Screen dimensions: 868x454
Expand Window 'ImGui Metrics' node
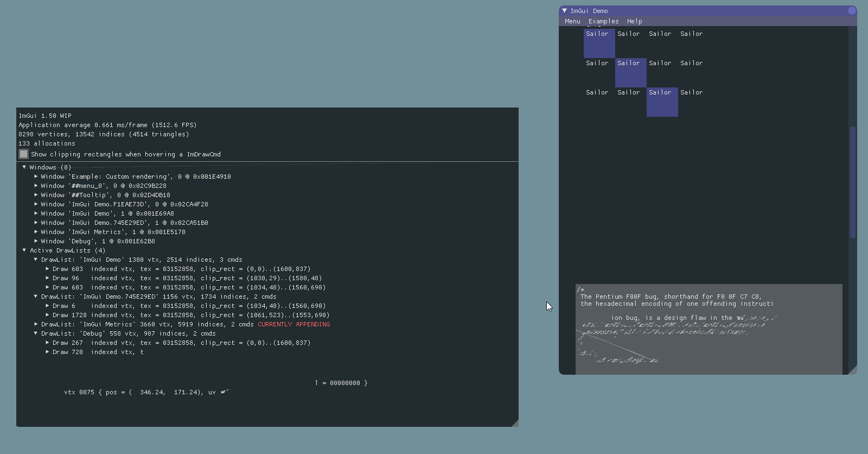36,232
